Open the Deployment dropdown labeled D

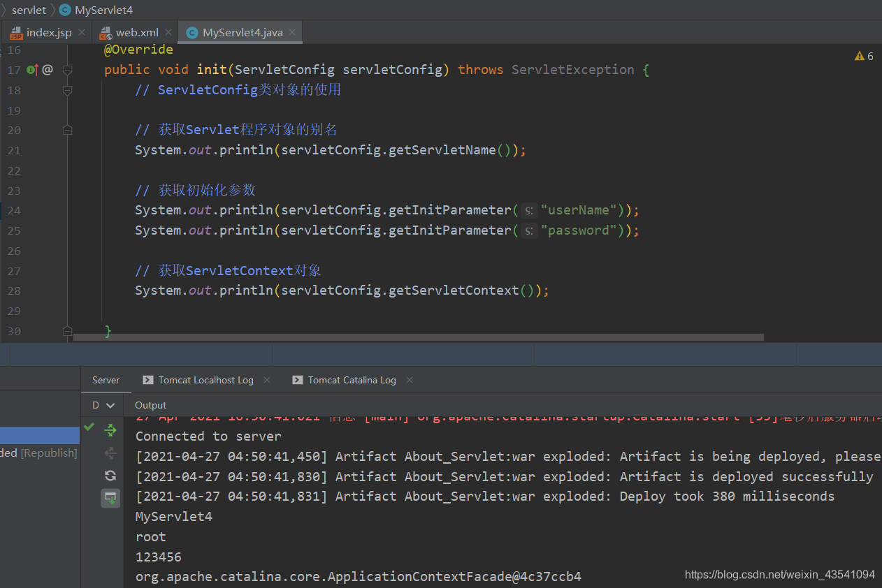(103, 405)
